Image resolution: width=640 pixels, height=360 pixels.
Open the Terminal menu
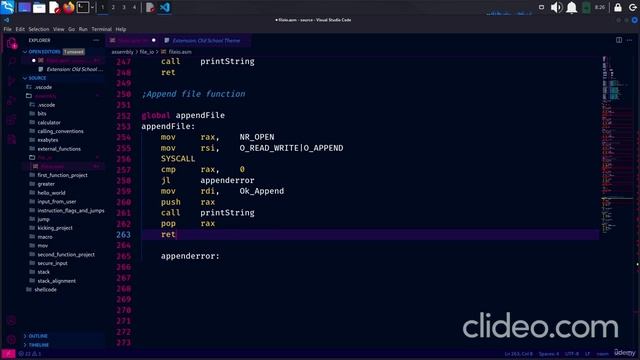pos(101,29)
